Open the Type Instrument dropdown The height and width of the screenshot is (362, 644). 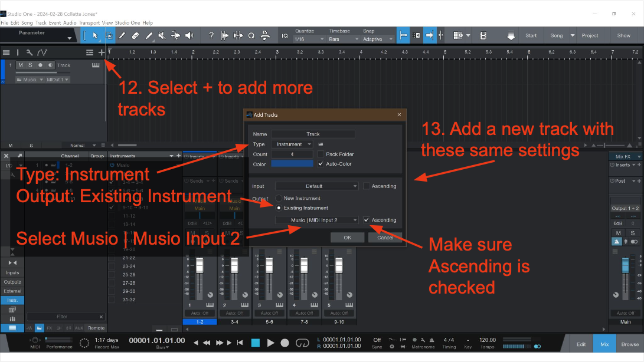292,144
